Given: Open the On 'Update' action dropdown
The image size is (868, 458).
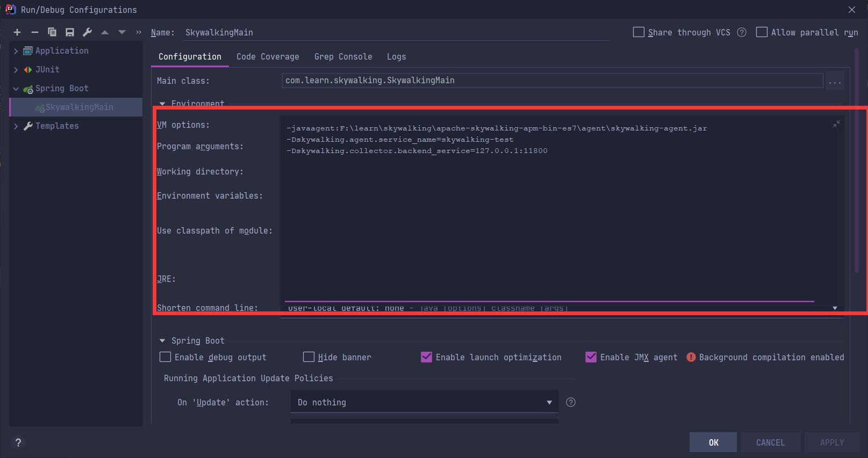Looking at the screenshot, I should pyautogui.click(x=425, y=402).
